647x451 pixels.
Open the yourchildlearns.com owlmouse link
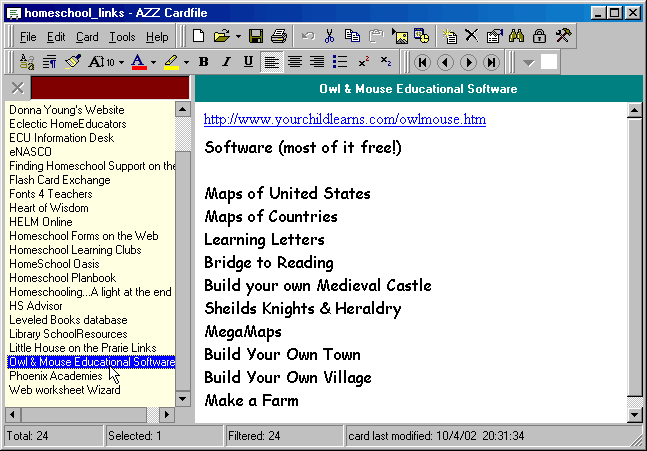click(345, 119)
